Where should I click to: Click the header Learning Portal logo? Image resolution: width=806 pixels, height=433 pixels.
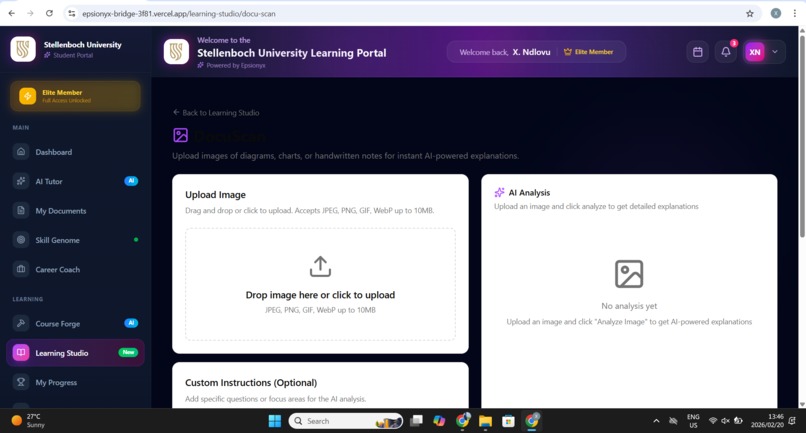coord(176,52)
